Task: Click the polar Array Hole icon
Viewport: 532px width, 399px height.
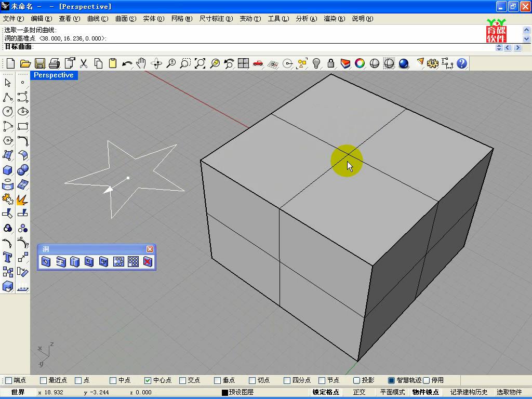Action: click(118, 262)
